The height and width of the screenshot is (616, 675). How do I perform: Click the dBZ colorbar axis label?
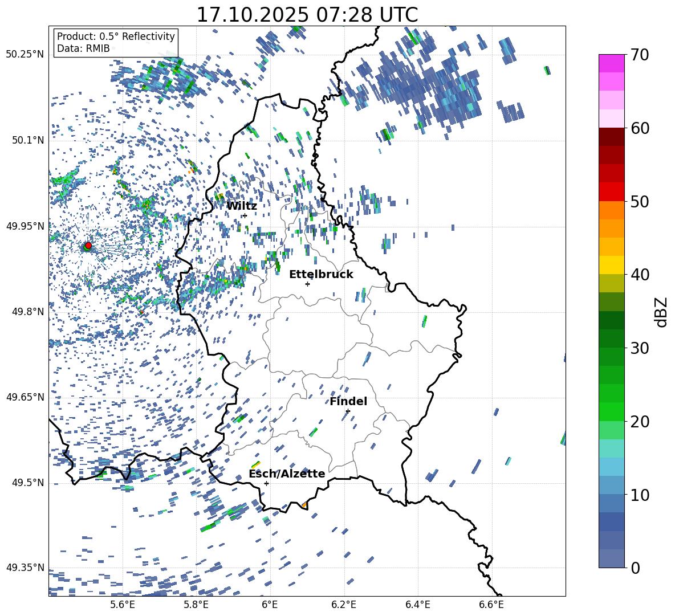pyautogui.click(x=661, y=312)
